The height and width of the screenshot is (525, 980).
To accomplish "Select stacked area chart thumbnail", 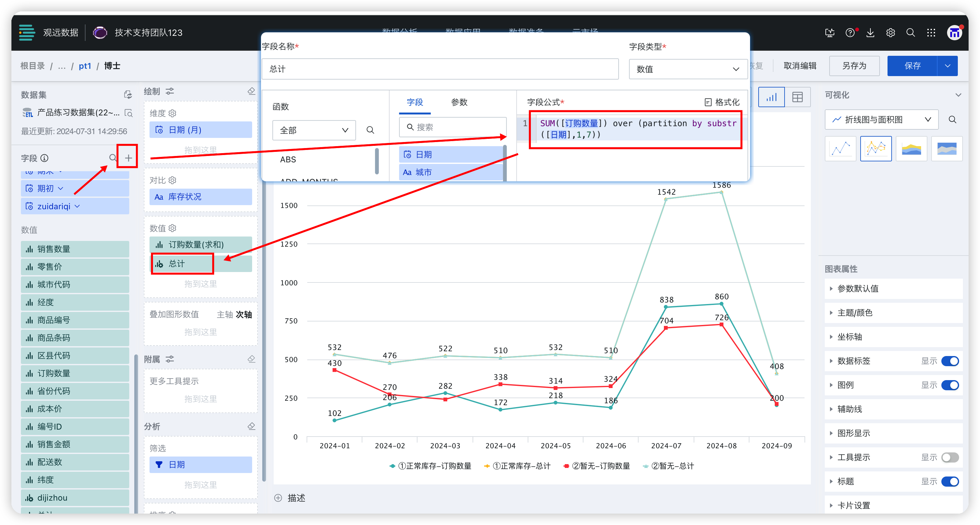I will click(911, 148).
